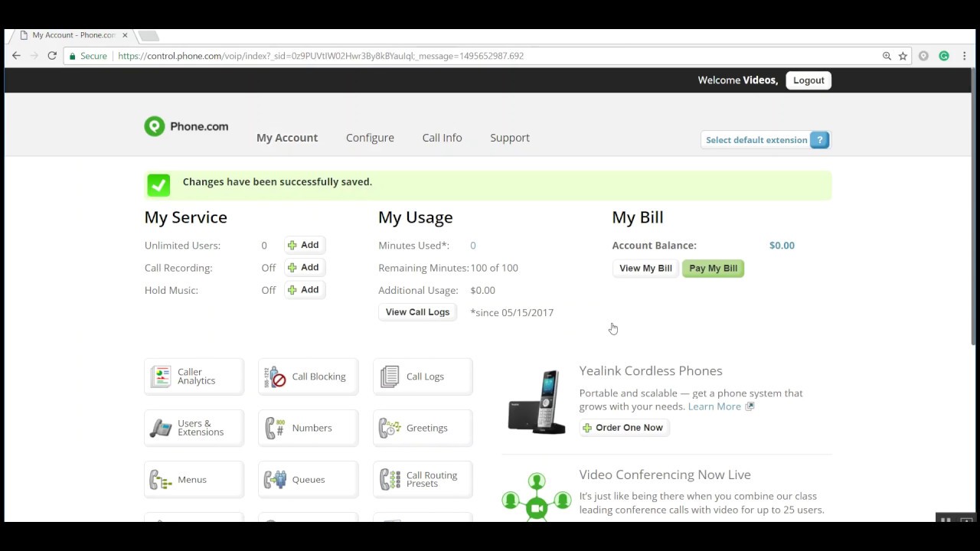Open Numbers tile
The width and height of the screenshot is (980, 551).
[309, 428]
